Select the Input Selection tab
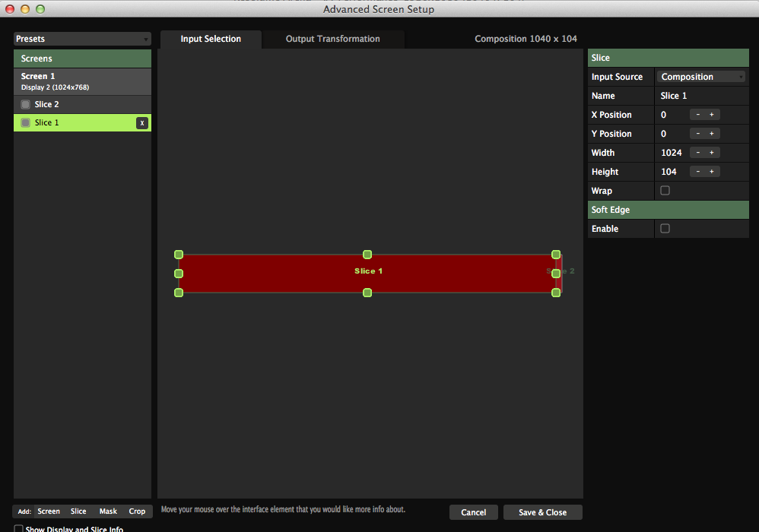Screen dimensions: 759x532 pyautogui.click(x=211, y=39)
